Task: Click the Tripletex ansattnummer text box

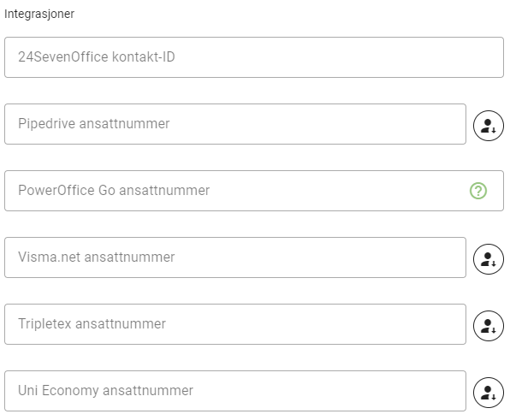Action: [235, 324]
